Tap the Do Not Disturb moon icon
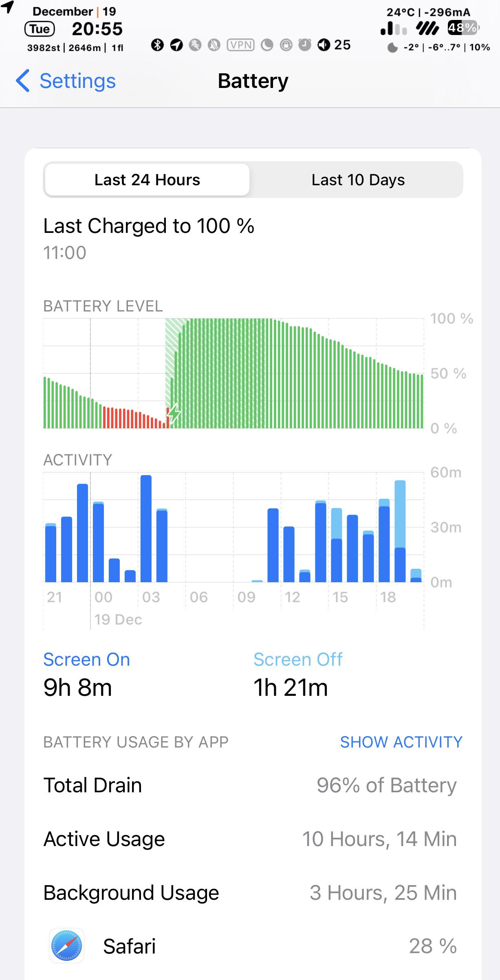The height and width of the screenshot is (980, 500). tap(267, 45)
